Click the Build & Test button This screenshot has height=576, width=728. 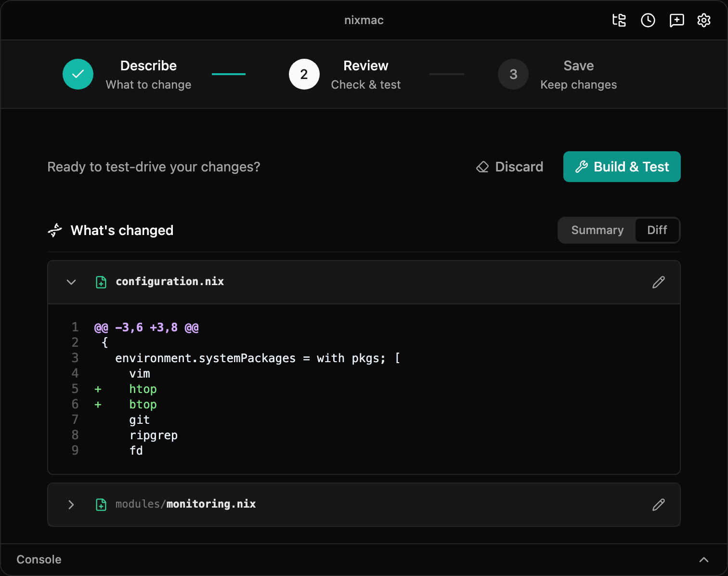[622, 167]
